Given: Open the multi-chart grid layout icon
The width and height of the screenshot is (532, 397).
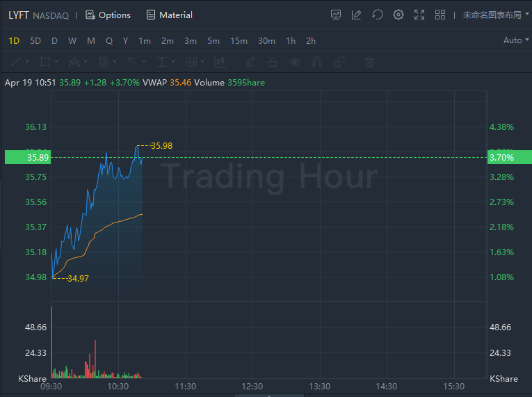Looking at the screenshot, I should tap(440, 15).
